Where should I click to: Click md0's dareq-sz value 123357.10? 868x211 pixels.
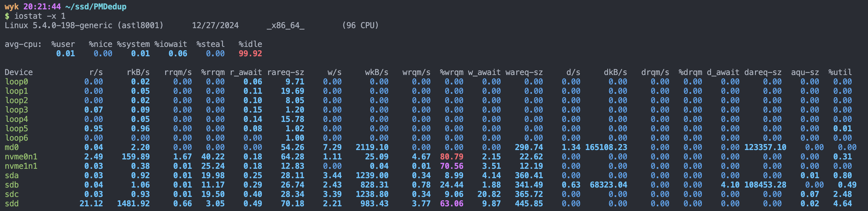tap(765, 147)
